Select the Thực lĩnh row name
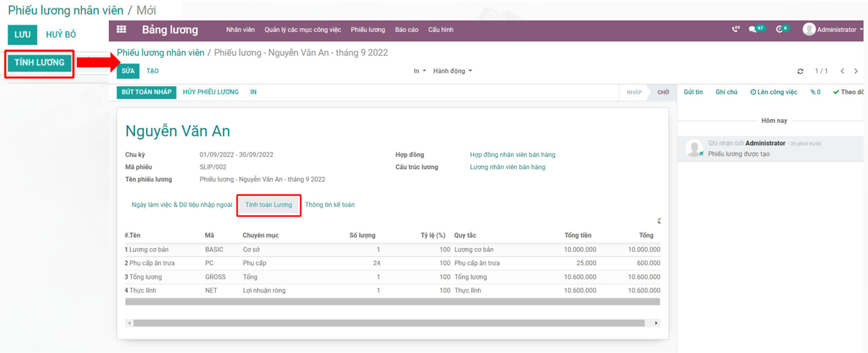The width and height of the screenshot is (868, 353). (x=143, y=291)
